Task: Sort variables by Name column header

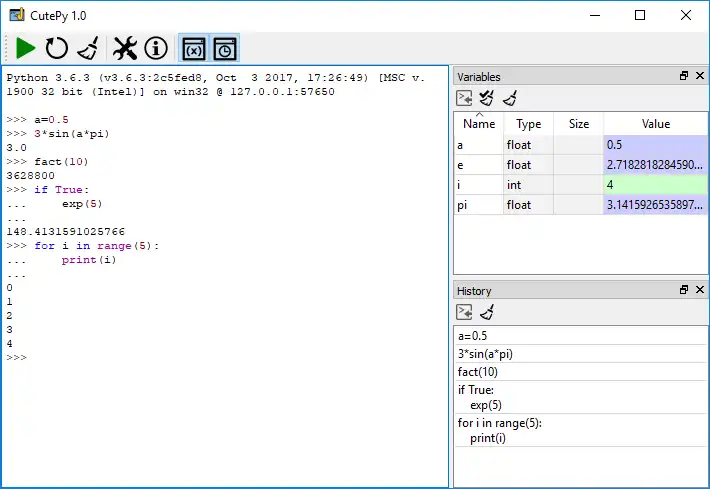Action: 479,124
